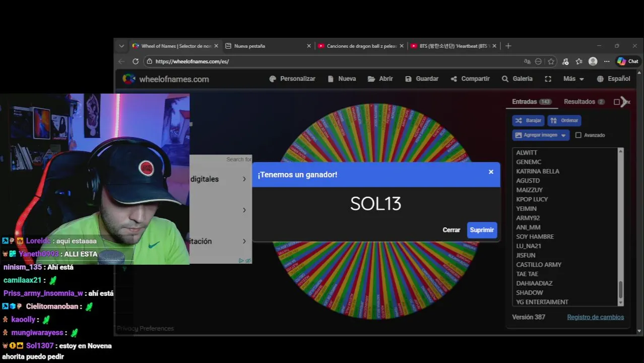The width and height of the screenshot is (644, 363).
Task: Click the LU_NA21 entry in the list
Action: (529, 246)
